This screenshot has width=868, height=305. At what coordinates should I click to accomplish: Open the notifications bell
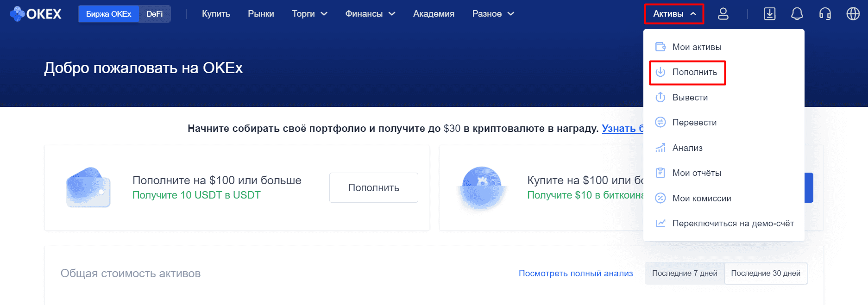tap(797, 14)
